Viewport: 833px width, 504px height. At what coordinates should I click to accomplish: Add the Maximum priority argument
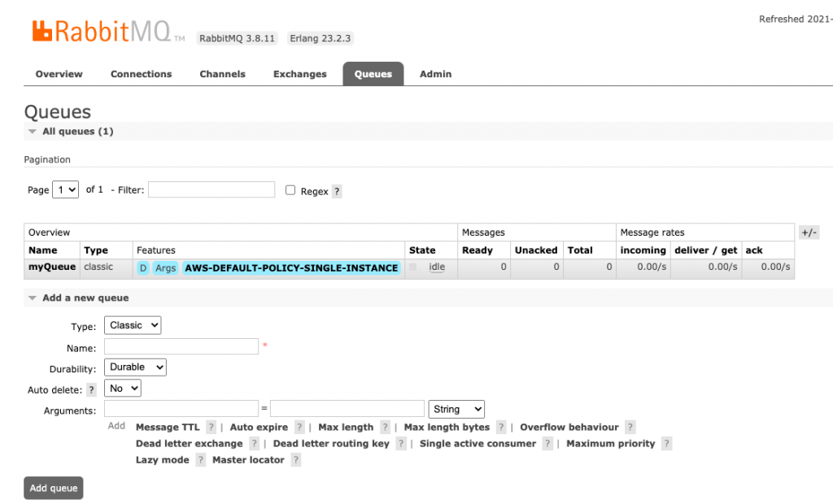click(x=611, y=444)
